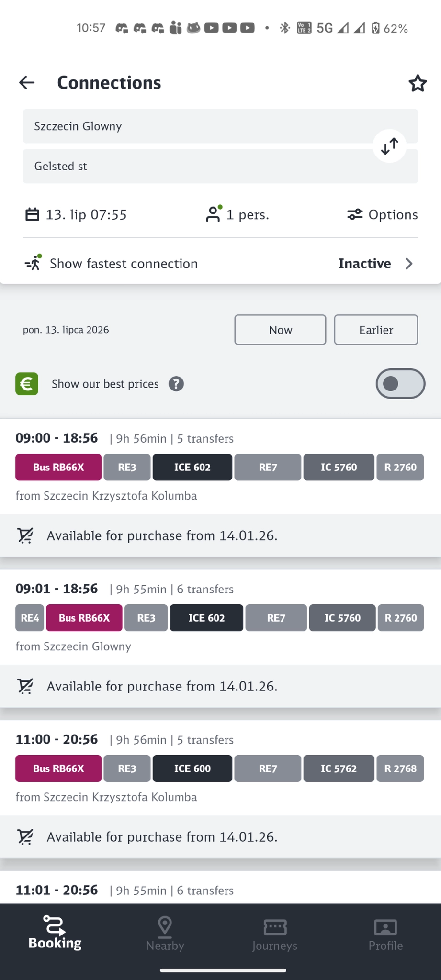Tap the best prices help question mark
Screen dimensions: 441x980
point(176,384)
